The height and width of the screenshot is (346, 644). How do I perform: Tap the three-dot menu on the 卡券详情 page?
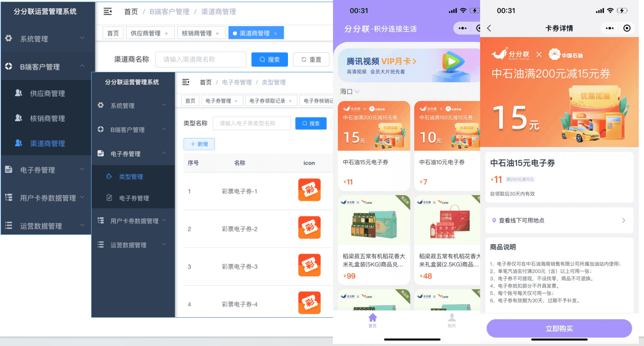coord(609,28)
